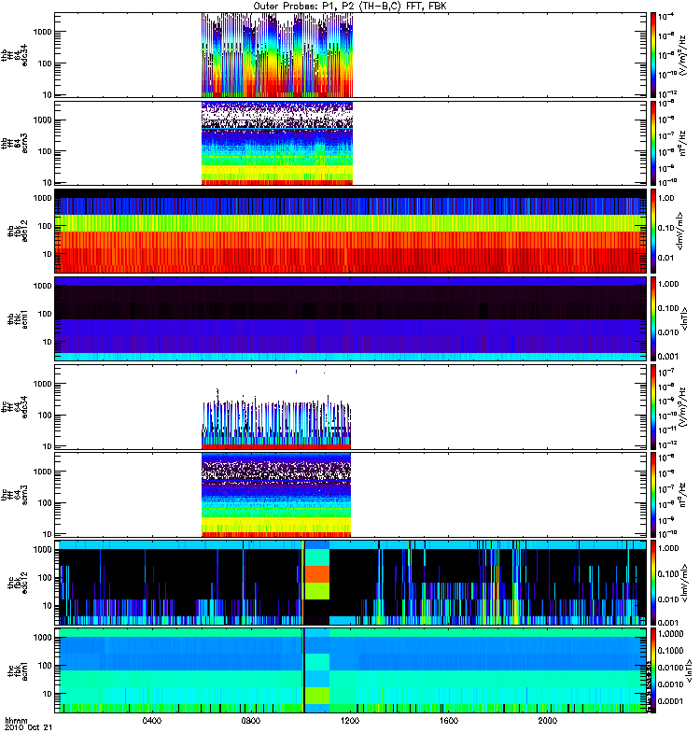This screenshot has height=747, width=700.
Task: Click the 2000 time axis label
Action: (548, 721)
